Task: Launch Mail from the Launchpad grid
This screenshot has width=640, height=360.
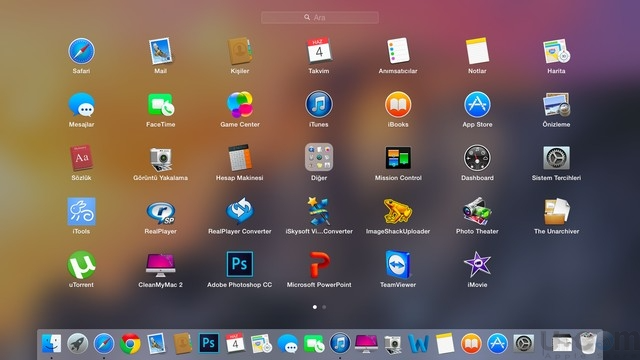Action: pyautogui.click(x=160, y=51)
